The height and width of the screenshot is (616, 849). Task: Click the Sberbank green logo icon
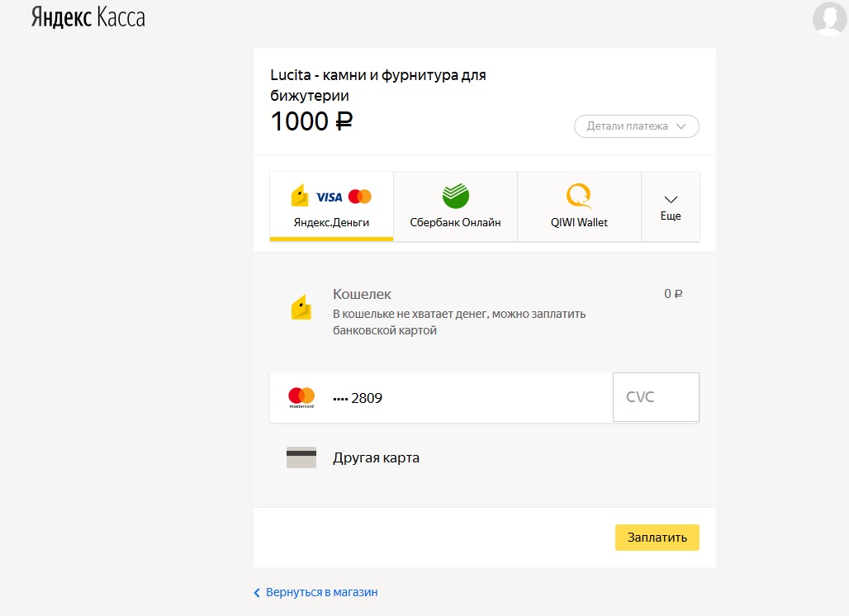coord(455,196)
